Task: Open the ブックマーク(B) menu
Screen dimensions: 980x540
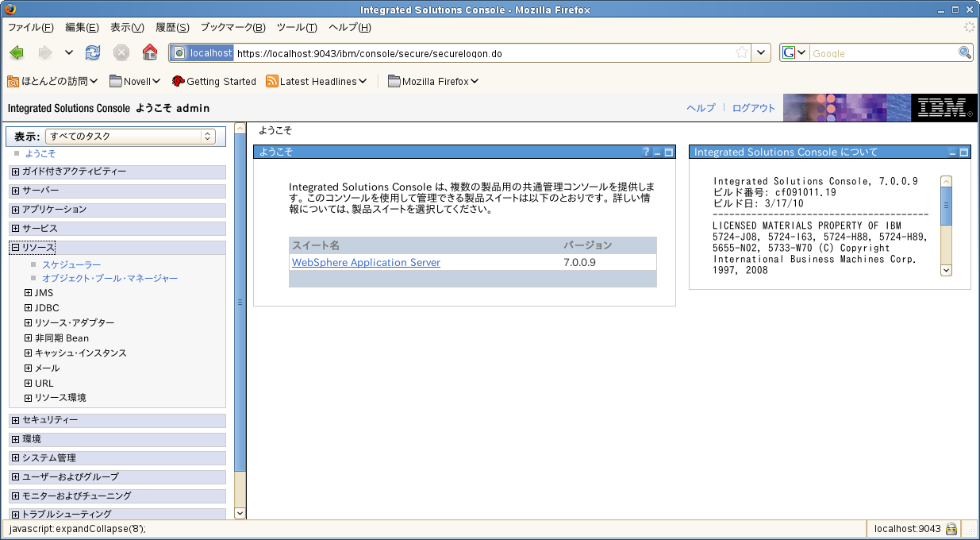Action: tap(233, 27)
